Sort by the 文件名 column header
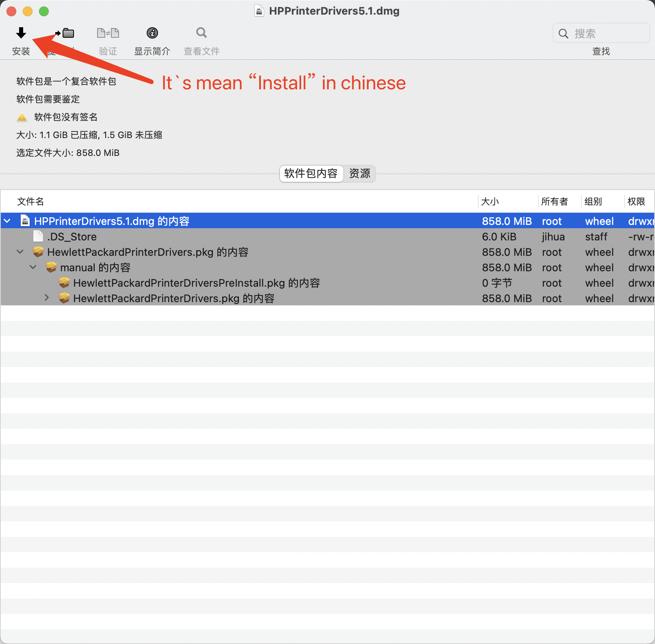Screen dimensions: 655x644 pyautogui.click(x=30, y=202)
